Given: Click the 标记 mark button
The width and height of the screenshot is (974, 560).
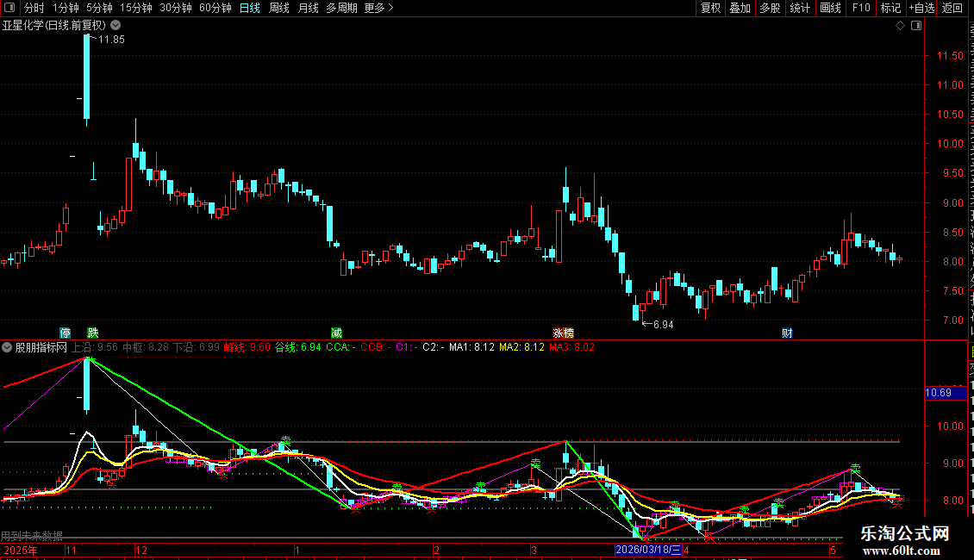Looking at the screenshot, I should point(890,8).
